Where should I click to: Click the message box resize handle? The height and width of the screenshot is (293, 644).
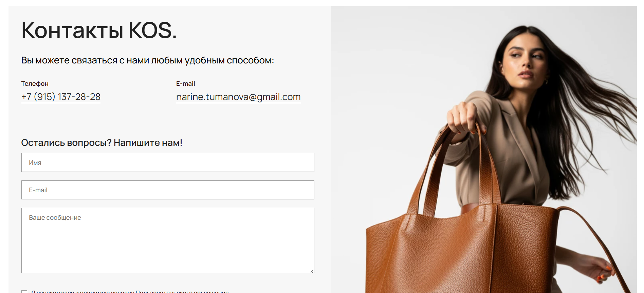[x=312, y=271]
